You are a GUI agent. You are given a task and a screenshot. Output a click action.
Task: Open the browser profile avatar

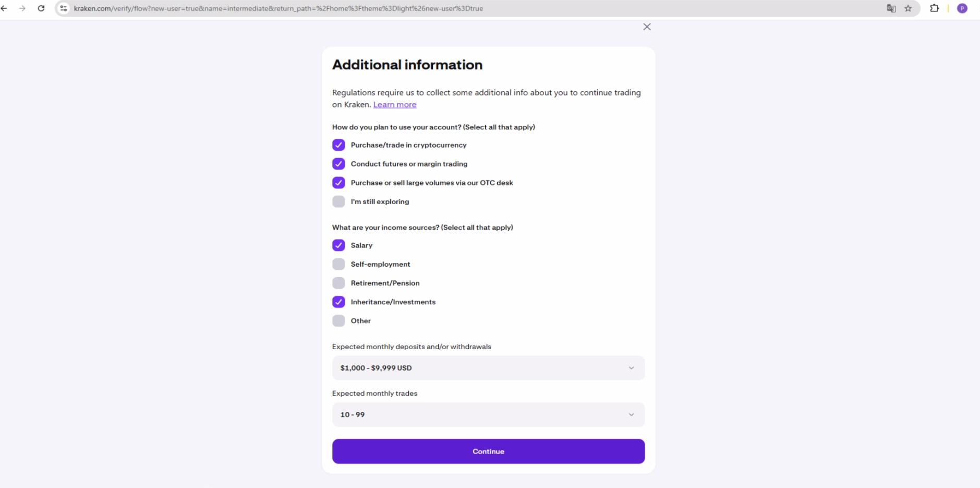tap(962, 8)
